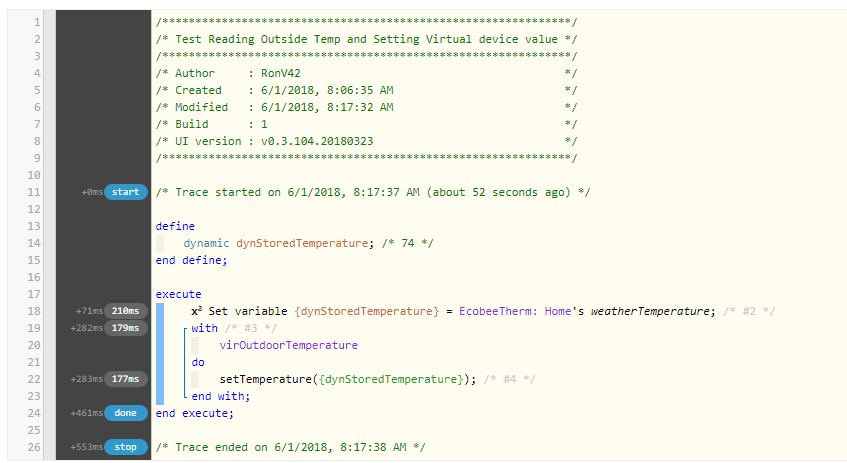The image size is (847, 463).
Task: Click the blue 'start' trace badge
Action: [125, 192]
